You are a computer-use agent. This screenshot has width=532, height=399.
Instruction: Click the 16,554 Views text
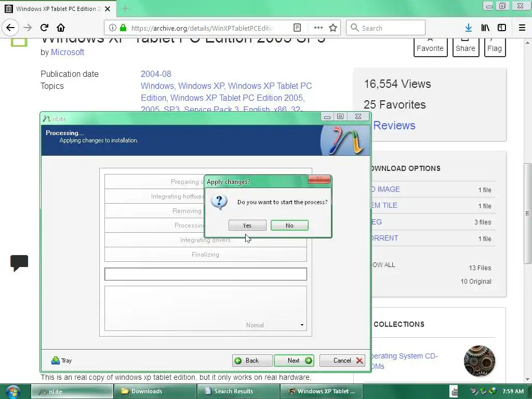(397, 84)
